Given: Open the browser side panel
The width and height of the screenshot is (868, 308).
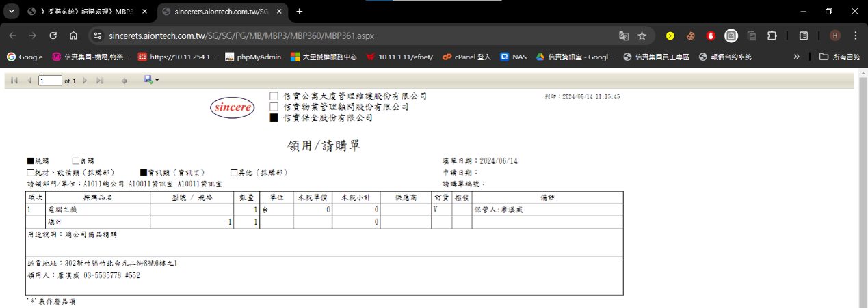Looking at the screenshot, I should point(804,36).
